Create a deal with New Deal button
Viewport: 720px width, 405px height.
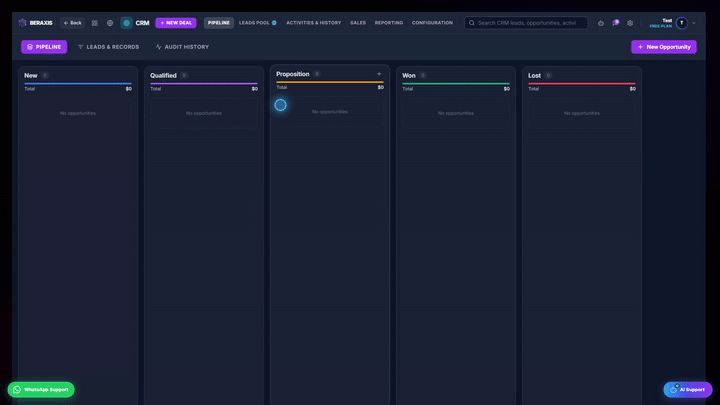tap(176, 22)
